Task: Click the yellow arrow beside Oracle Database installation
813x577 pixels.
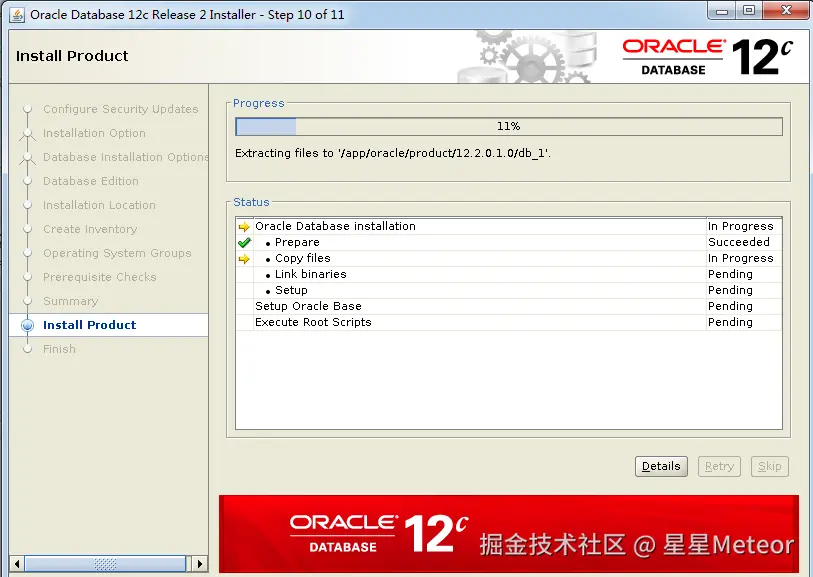Action: pos(244,227)
